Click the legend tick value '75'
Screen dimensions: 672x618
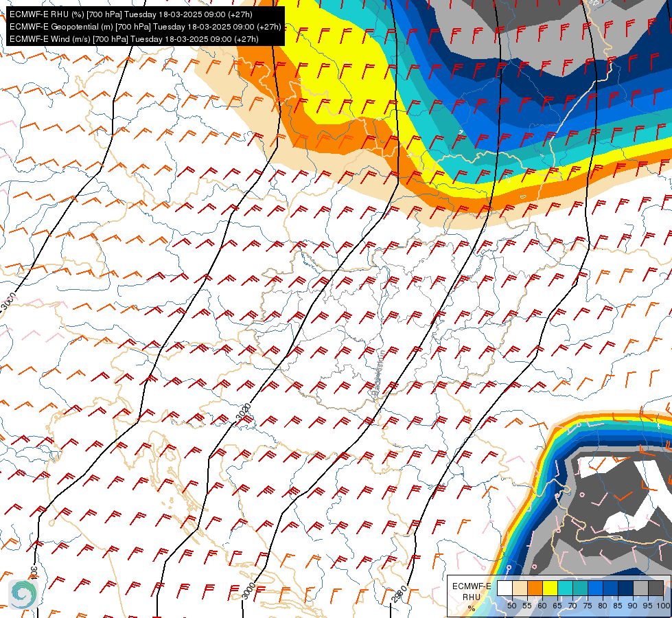(588, 606)
